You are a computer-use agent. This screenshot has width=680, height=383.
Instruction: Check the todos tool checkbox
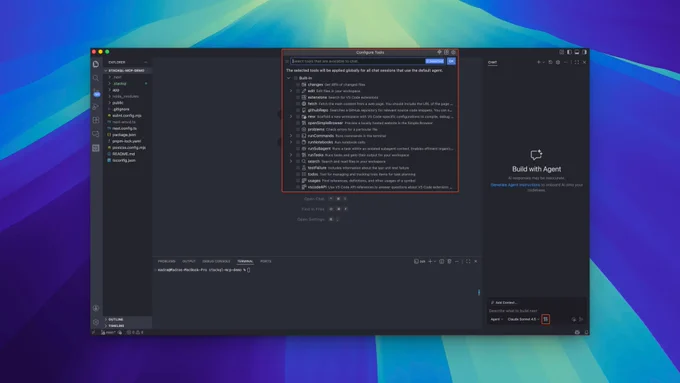coord(298,174)
